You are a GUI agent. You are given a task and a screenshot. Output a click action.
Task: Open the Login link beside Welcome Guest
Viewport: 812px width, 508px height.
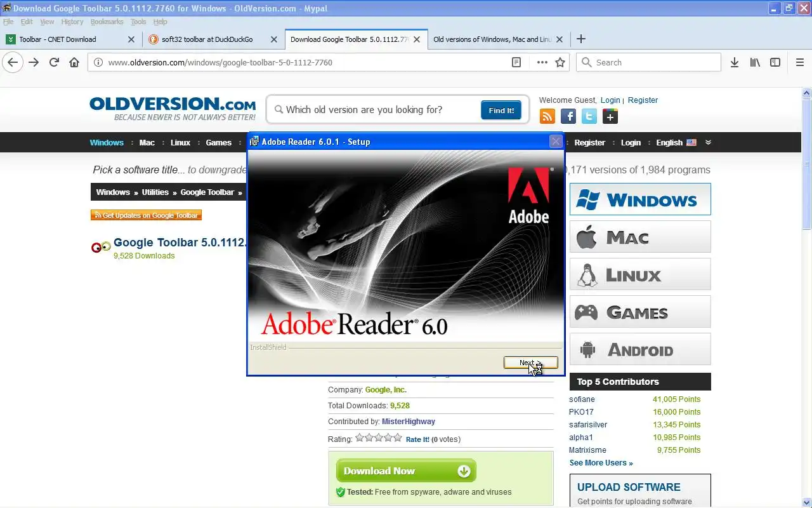610,100
